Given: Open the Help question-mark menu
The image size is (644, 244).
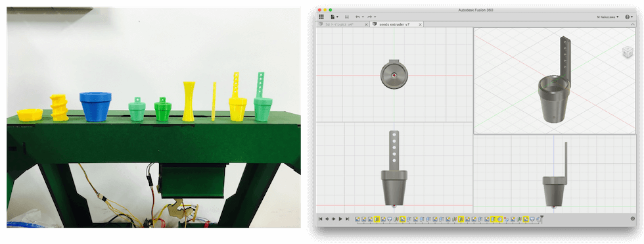Looking at the screenshot, I should (x=629, y=17).
